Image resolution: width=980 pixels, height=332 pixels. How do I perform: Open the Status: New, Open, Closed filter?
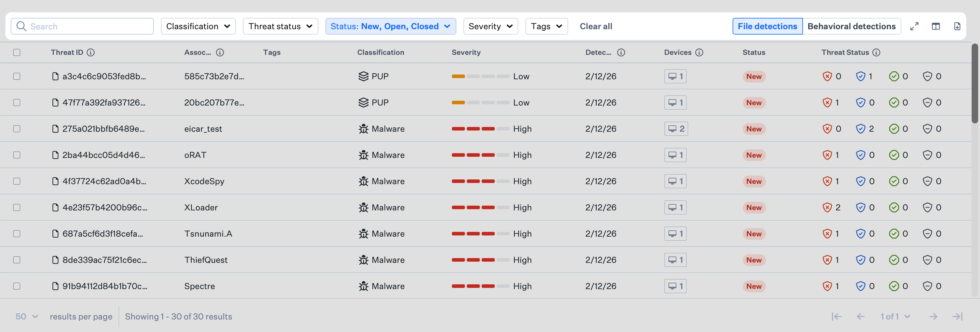coord(390,26)
